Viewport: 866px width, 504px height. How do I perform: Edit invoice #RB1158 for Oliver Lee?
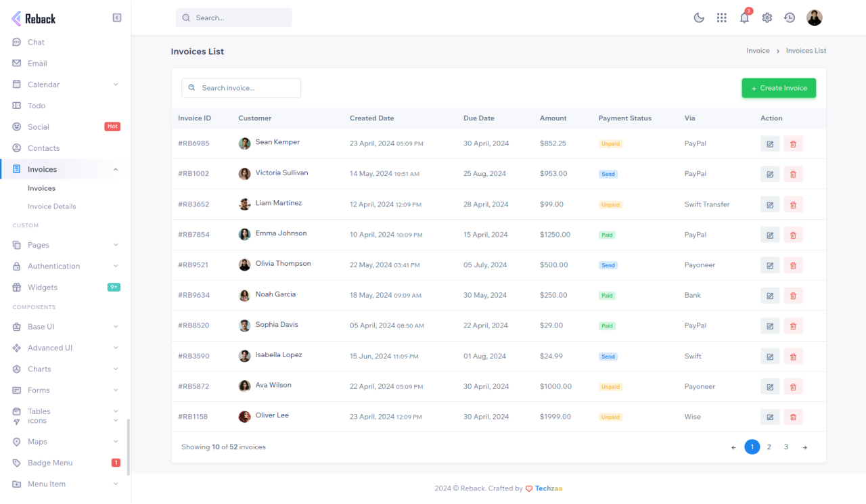[x=770, y=417]
